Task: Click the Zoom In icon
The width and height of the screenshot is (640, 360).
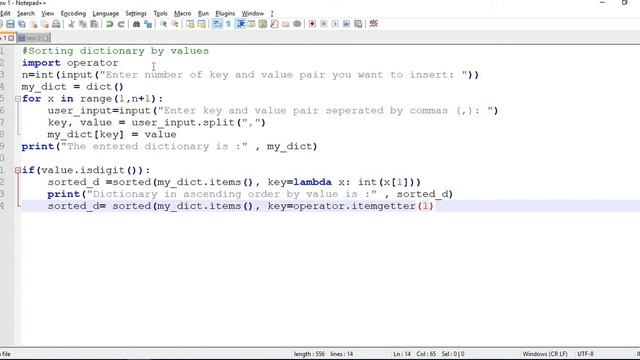Action: pos(163,24)
